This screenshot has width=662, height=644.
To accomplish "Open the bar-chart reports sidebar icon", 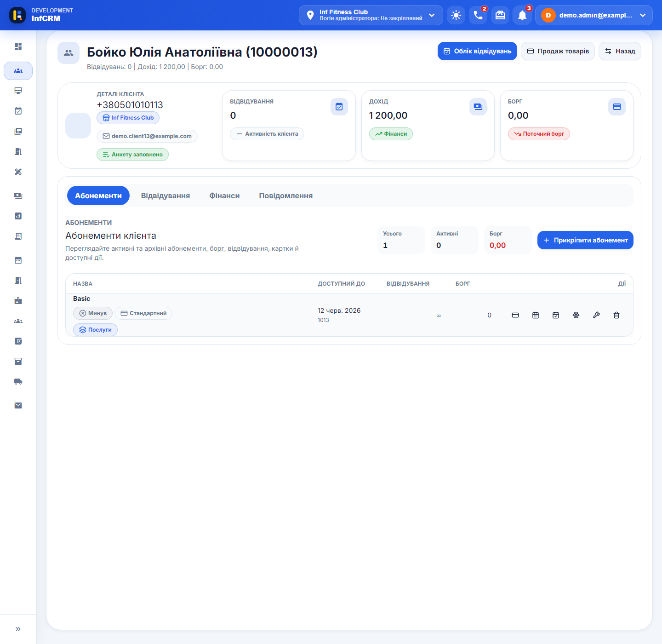I will (18, 216).
